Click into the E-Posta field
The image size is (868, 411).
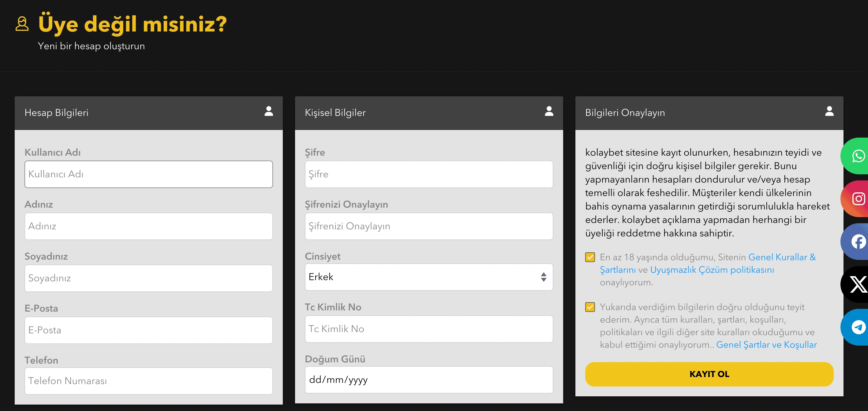point(149,330)
